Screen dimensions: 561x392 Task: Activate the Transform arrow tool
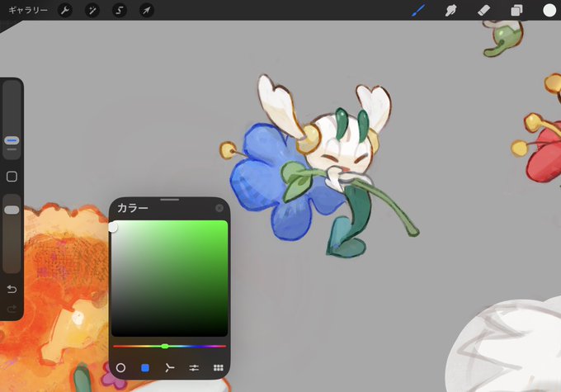[x=146, y=11]
